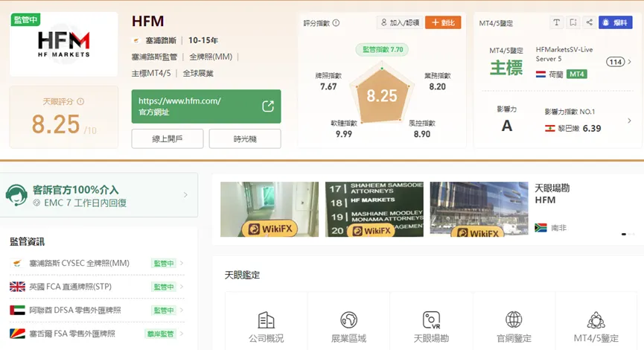Click the 加入/認領 button

(400, 22)
